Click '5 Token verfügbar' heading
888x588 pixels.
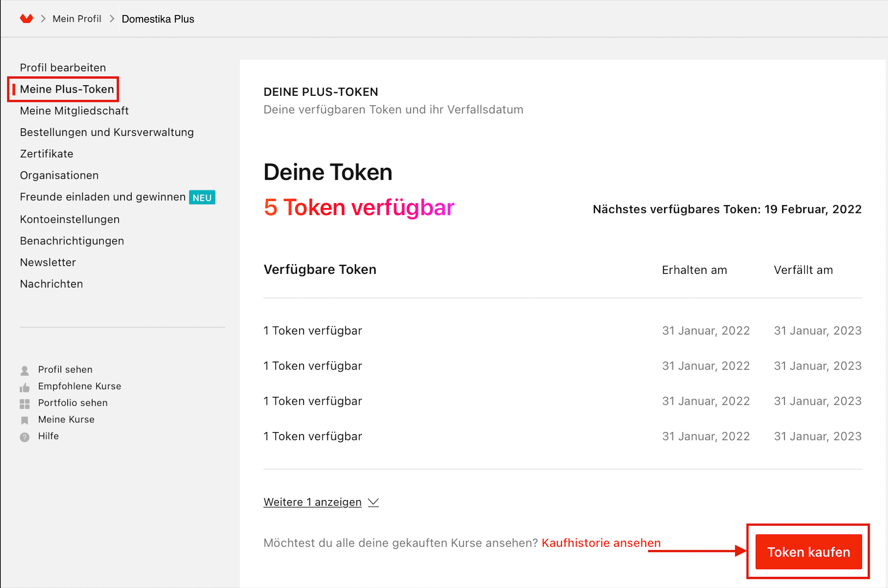359,207
